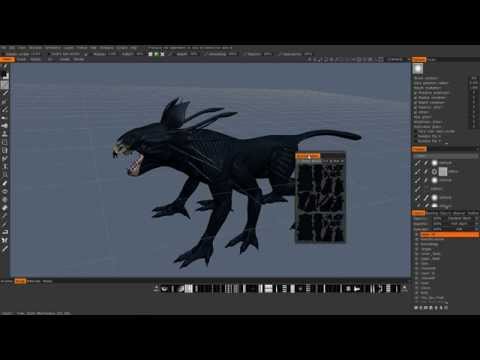Screen dimensions: 480x360
Task: Select the orange active tab under the menu bar
Action: tap(7, 59)
